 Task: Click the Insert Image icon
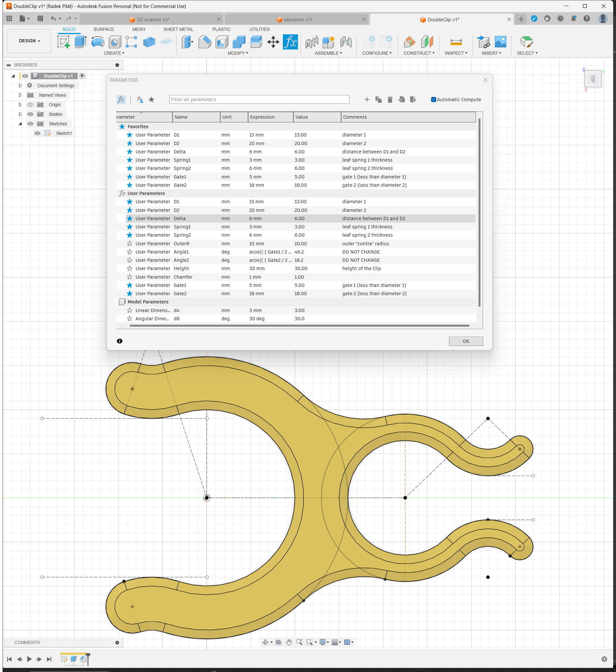(500, 42)
